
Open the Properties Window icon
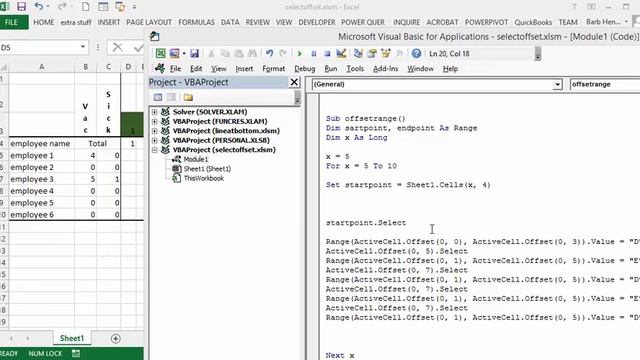coord(372,53)
